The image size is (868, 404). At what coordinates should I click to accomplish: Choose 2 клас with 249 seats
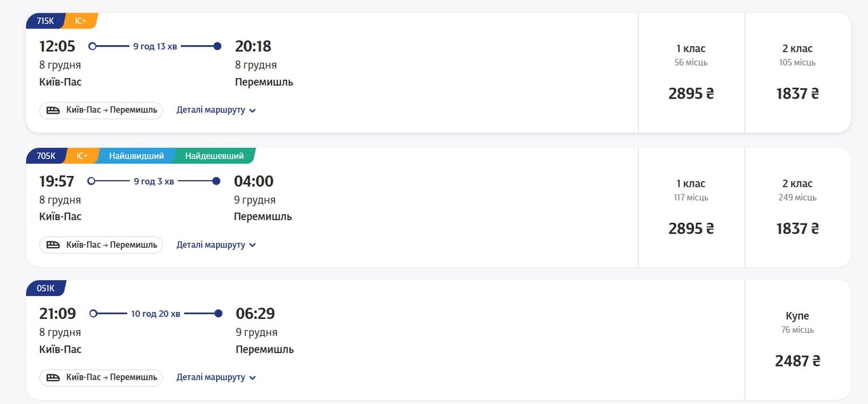click(x=797, y=207)
